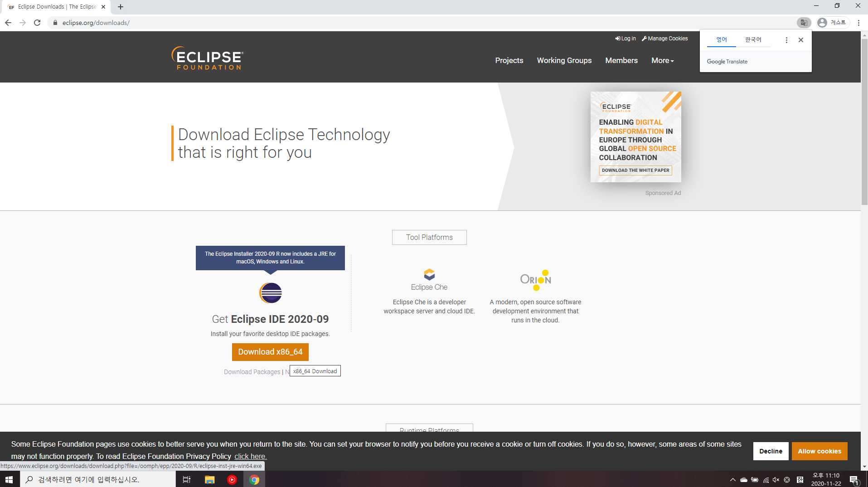Open a new browser tab

pyautogui.click(x=121, y=7)
